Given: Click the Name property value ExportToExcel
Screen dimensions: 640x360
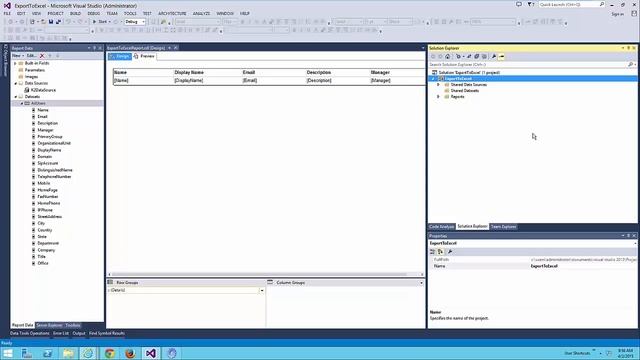Looking at the screenshot, I should [544, 266].
